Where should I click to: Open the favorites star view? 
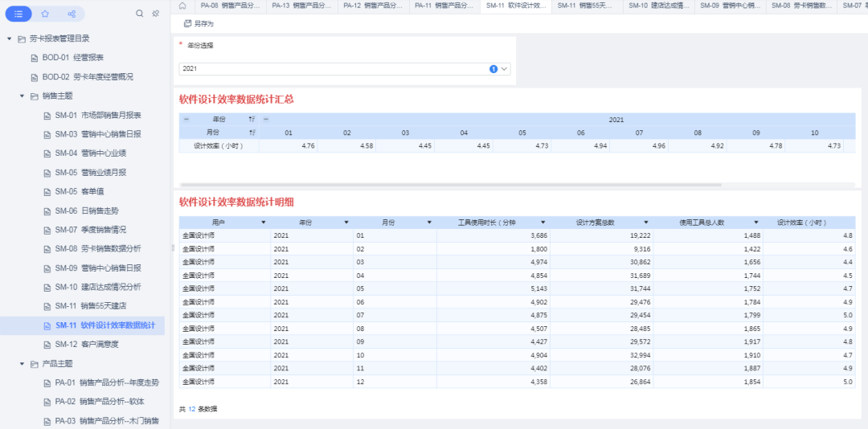45,14
